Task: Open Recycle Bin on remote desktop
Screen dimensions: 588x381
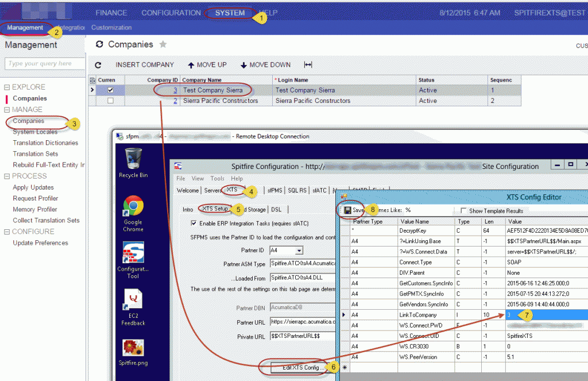Action: [x=133, y=163]
